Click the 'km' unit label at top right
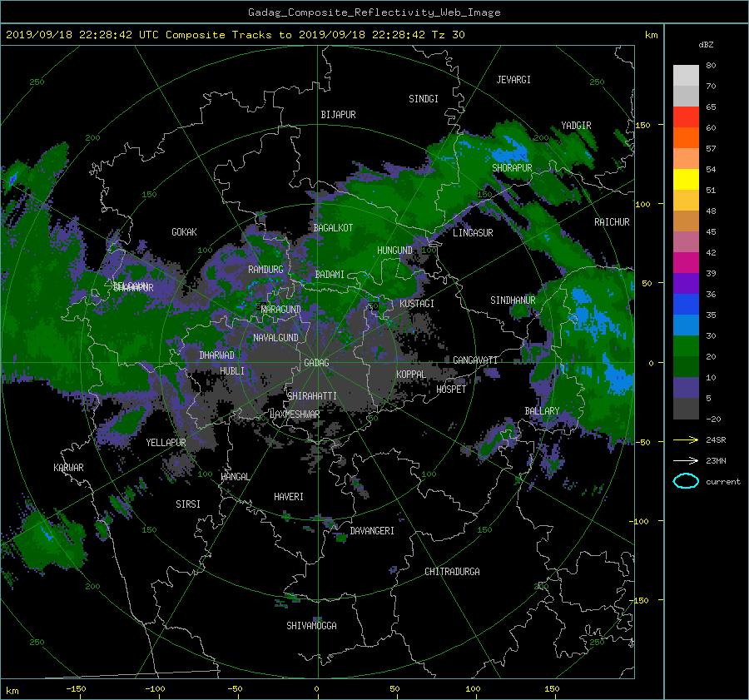The image size is (749, 700). (x=651, y=35)
